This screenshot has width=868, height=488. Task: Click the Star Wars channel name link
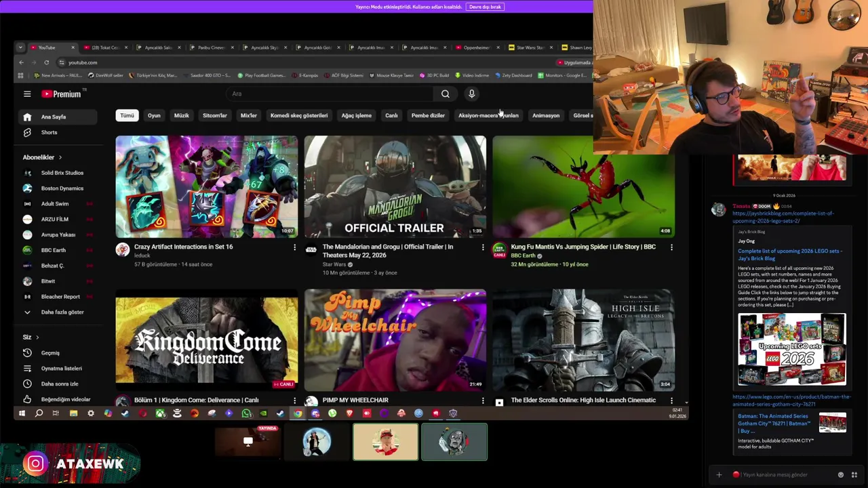point(334,264)
